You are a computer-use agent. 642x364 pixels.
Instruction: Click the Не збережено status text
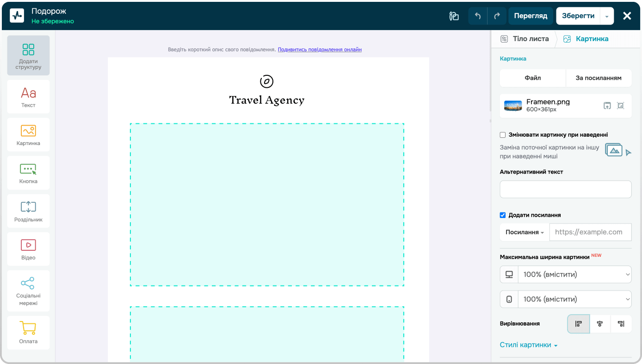[x=53, y=21]
